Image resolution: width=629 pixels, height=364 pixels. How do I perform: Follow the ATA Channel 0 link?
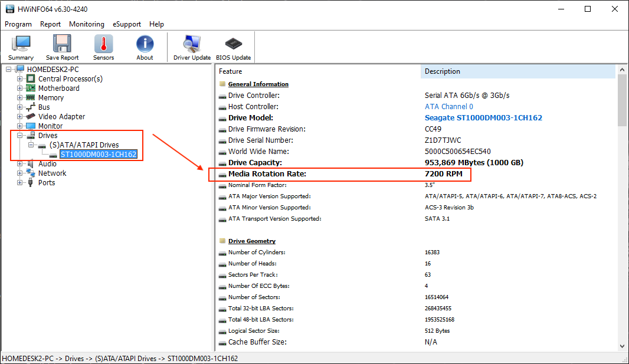click(449, 106)
